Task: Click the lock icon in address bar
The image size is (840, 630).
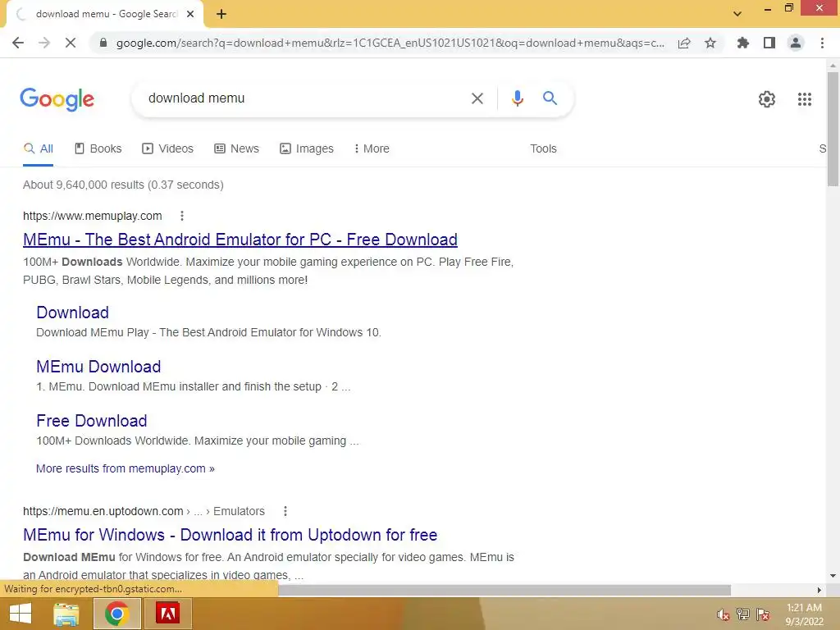Action: point(103,43)
